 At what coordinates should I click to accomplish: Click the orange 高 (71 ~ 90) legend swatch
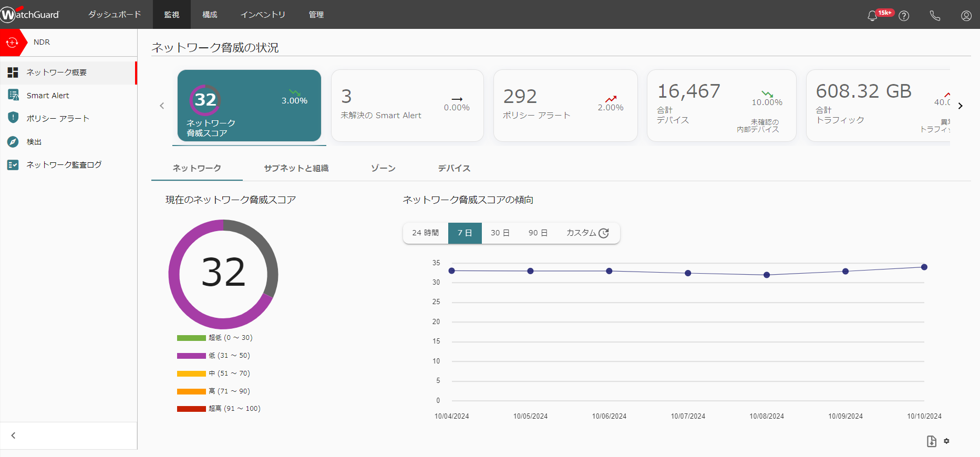coord(191,391)
